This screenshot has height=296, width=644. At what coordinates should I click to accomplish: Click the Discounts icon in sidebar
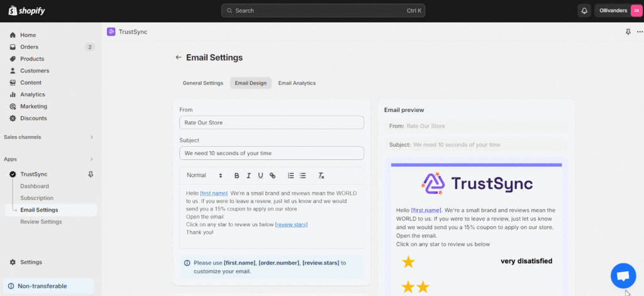coord(13,118)
